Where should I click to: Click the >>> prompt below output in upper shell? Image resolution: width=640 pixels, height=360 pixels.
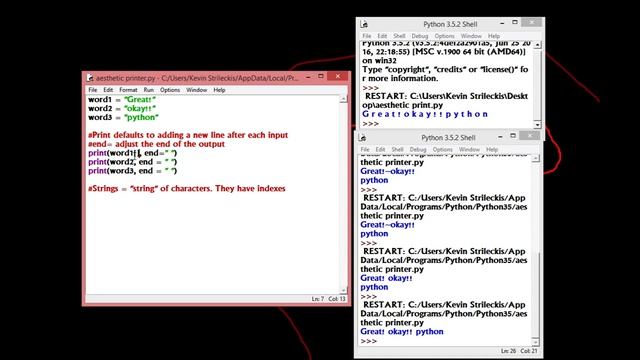click(371, 124)
